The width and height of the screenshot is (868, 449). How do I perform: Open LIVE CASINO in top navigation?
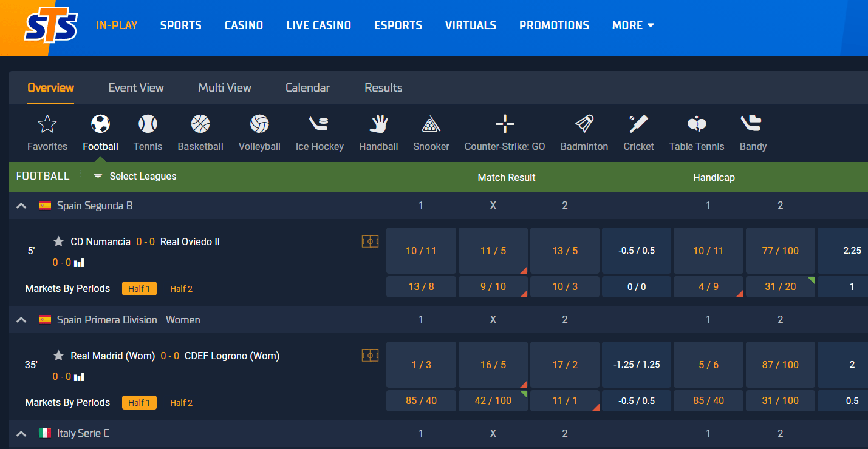(319, 25)
